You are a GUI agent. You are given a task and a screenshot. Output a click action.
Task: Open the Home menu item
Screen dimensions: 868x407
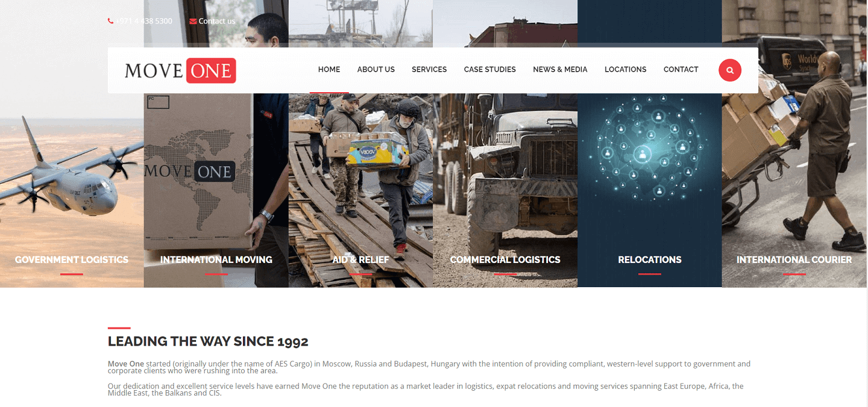coord(329,69)
